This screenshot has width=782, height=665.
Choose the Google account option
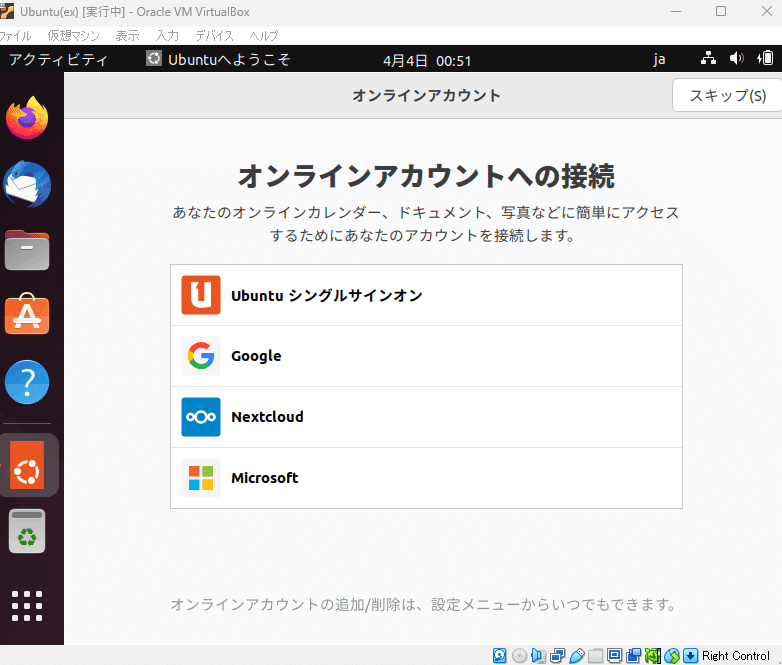click(426, 356)
